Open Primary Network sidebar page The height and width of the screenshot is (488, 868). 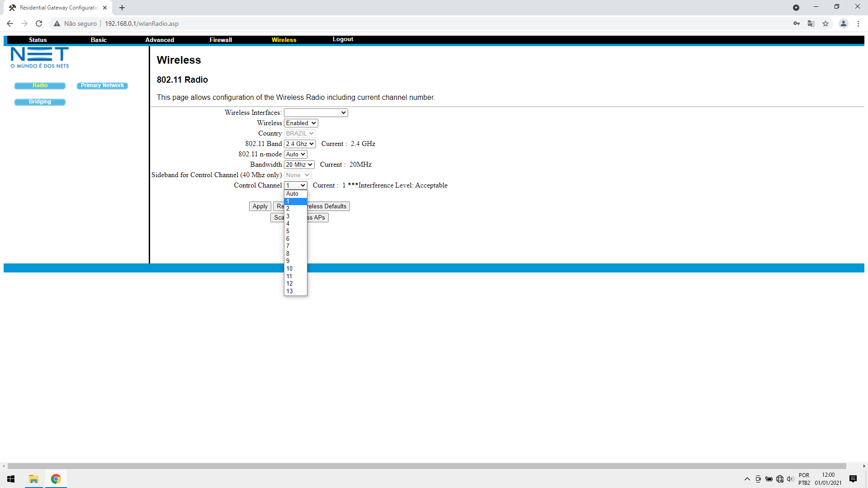pyautogui.click(x=102, y=85)
